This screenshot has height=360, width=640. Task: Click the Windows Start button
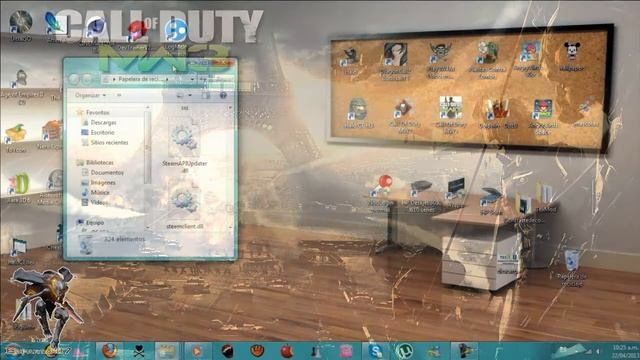tap(11, 351)
